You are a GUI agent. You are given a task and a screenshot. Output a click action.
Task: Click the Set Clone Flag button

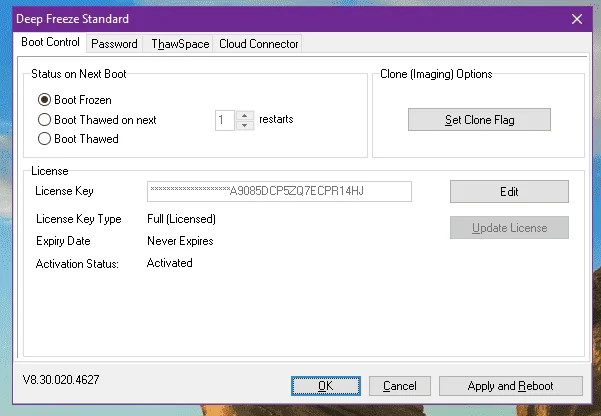[x=479, y=120]
